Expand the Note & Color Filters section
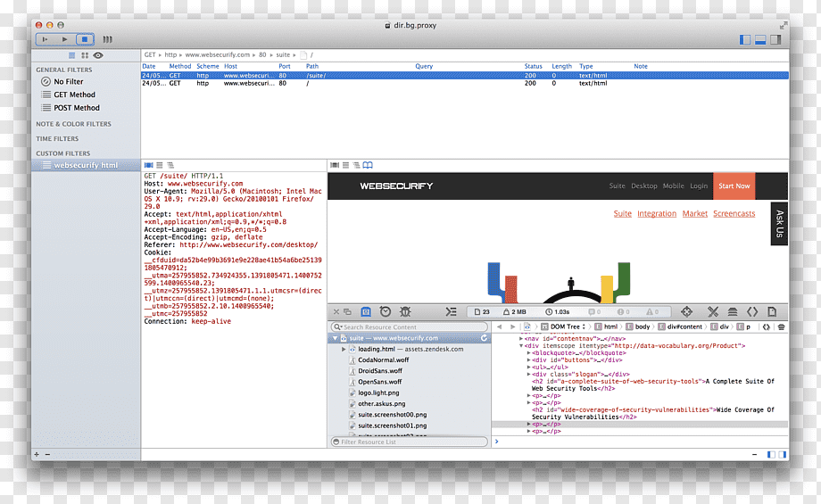The width and height of the screenshot is (821, 504). coord(73,124)
